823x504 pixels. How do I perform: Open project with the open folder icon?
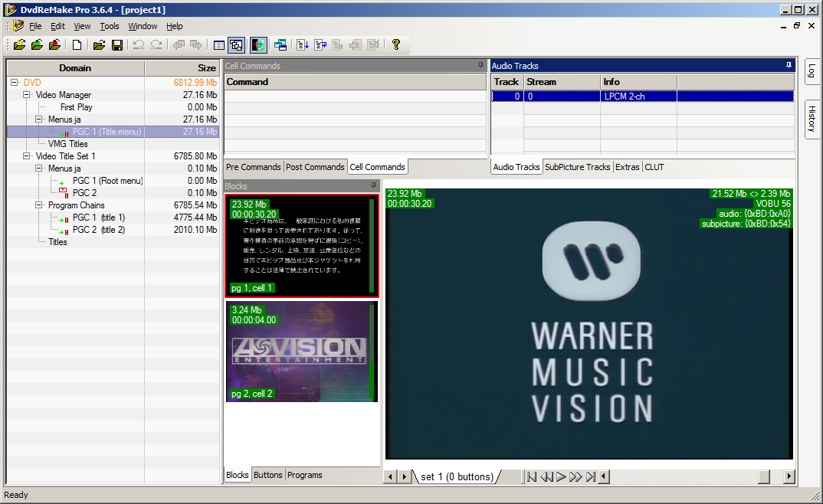tap(99, 45)
